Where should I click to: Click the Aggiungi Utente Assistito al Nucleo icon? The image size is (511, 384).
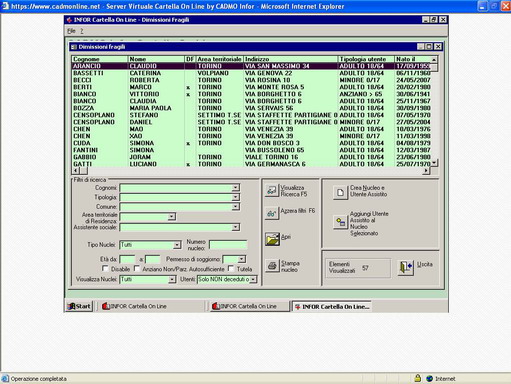pos(340,222)
